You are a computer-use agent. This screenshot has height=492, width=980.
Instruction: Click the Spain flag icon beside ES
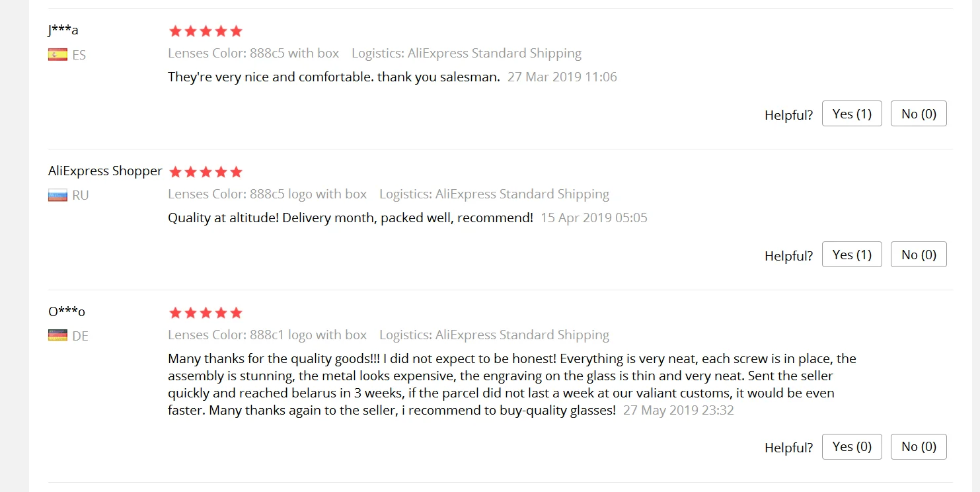click(57, 55)
